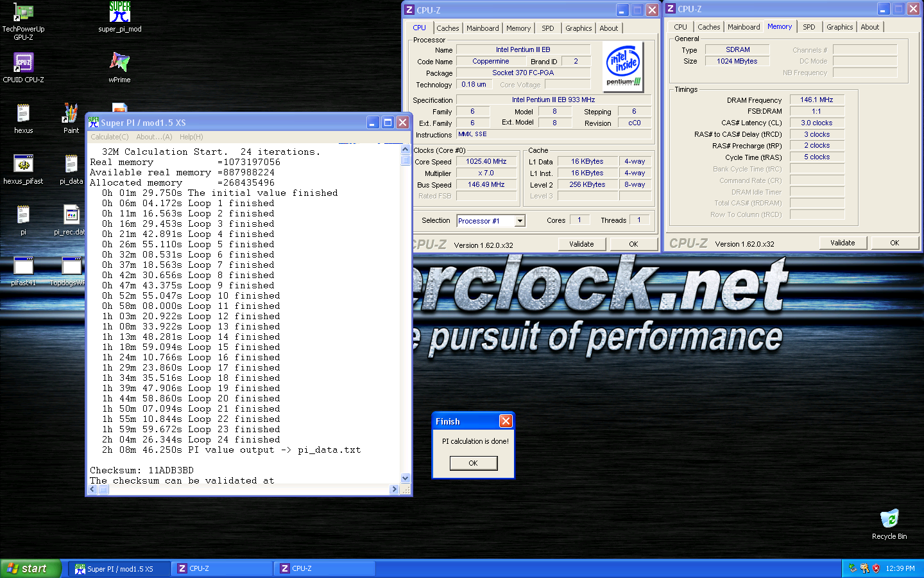The height and width of the screenshot is (578, 924).
Task: Open the Start menu
Action: tap(31, 568)
